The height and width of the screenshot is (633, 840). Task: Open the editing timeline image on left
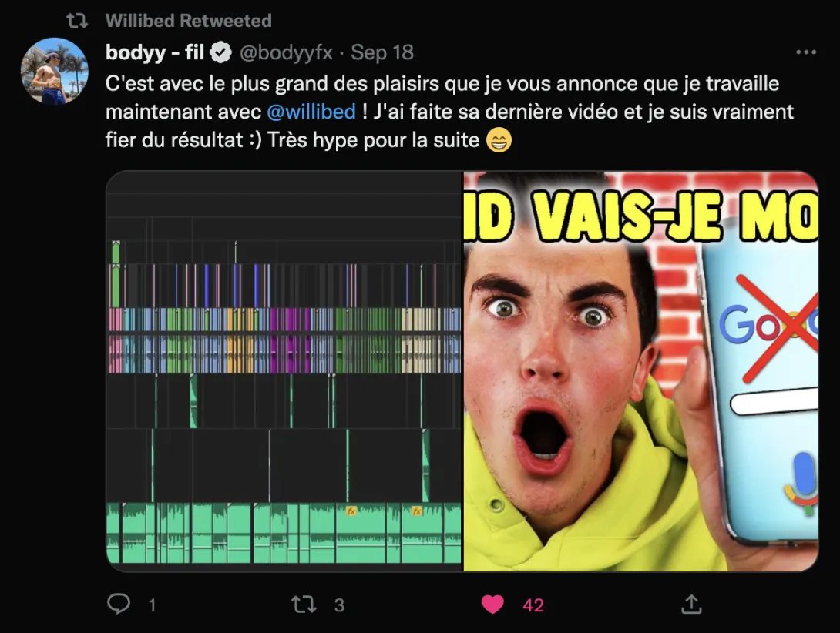tap(284, 371)
